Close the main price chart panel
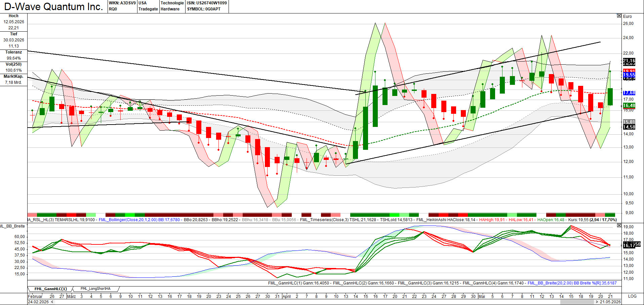The width and height of the screenshot is (644, 305). [x=619, y=16]
